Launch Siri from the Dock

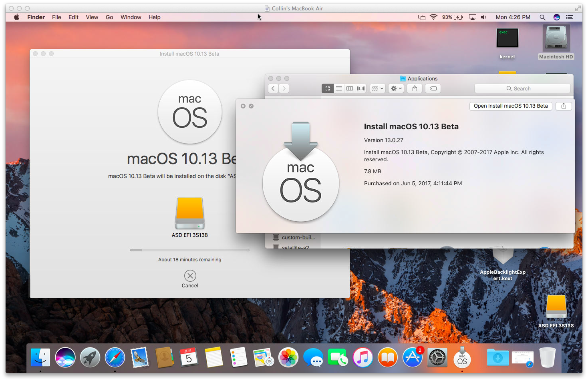[65, 357]
